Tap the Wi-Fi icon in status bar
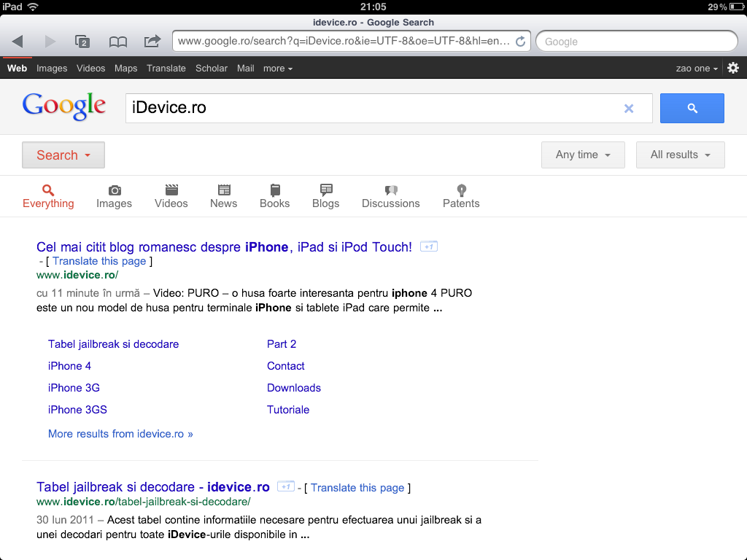 pyautogui.click(x=33, y=7)
